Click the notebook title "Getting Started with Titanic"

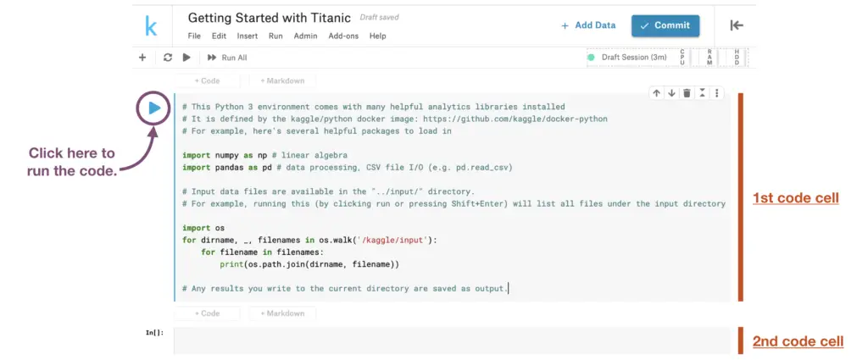point(269,18)
